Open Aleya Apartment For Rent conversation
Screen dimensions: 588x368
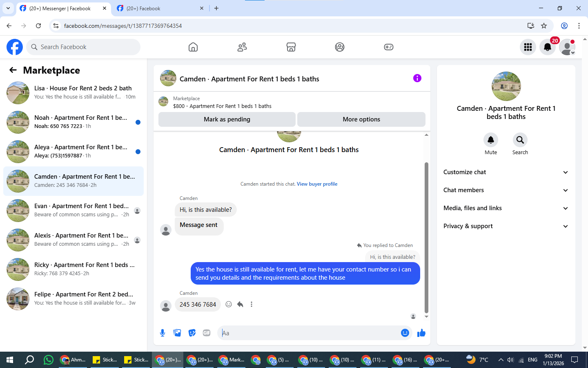click(x=73, y=152)
